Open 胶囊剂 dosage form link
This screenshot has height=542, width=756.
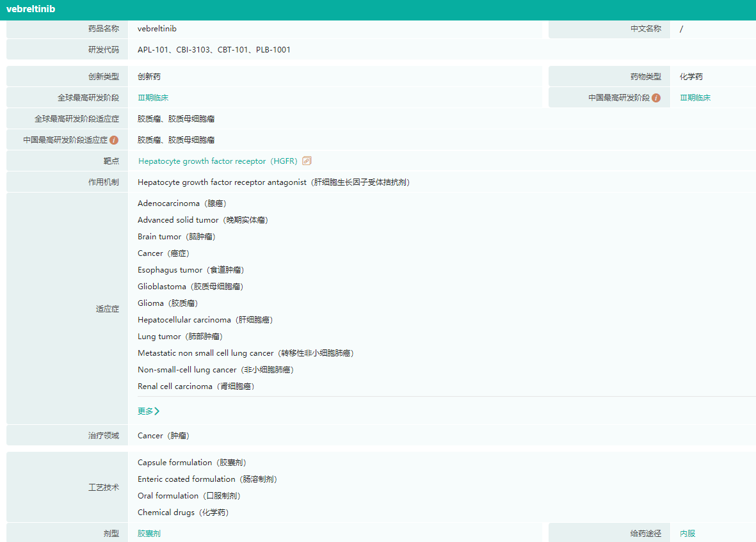point(149,533)
